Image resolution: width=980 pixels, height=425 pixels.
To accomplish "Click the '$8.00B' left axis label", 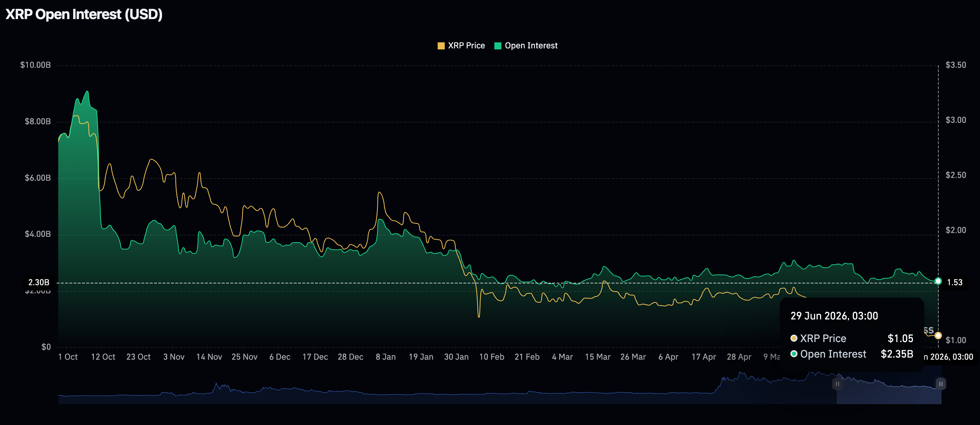I will pos(38,121).
